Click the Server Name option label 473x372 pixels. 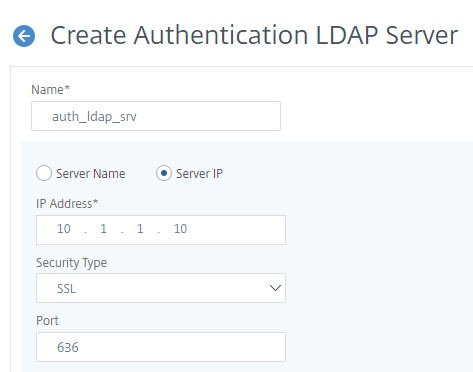pyautogui.click(x=91, y=174)
